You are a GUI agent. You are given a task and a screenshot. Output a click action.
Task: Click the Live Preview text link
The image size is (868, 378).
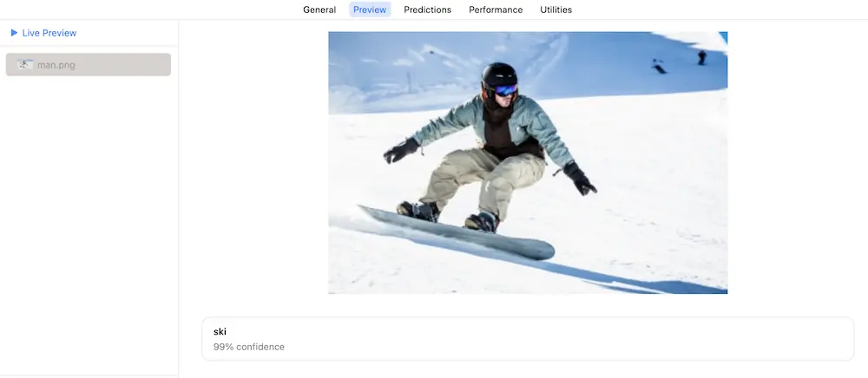point(49,33)
